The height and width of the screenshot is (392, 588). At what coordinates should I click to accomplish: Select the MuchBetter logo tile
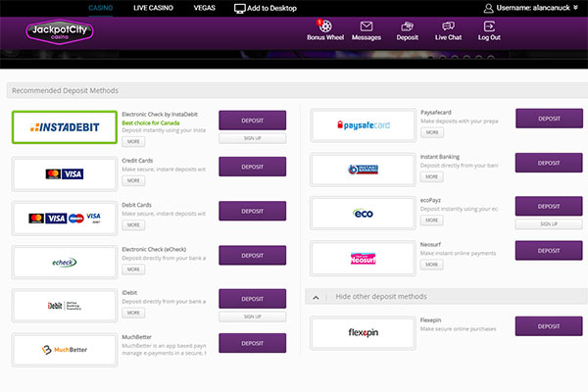65,350
